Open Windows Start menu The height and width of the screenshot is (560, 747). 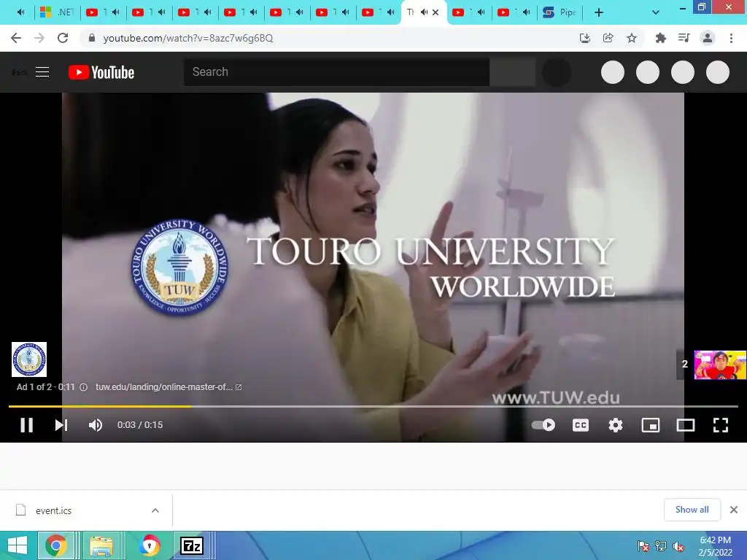(x=18, y=545)
